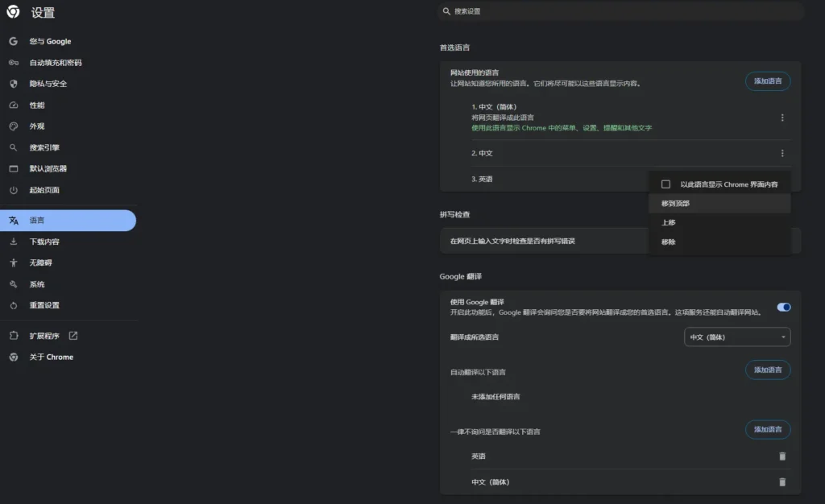Click the green Chrome display-language note
The image size is (825, 504).
[562, 128]
